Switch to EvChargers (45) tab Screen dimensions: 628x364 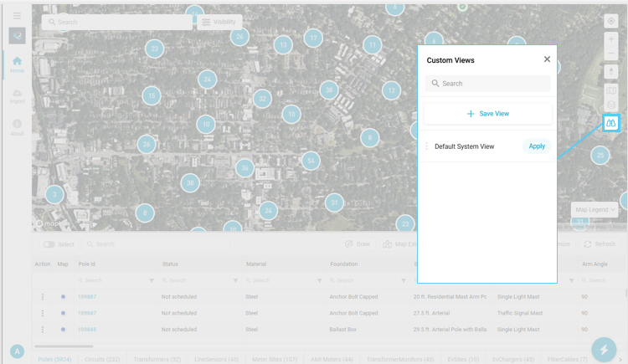tap(513, 359)
